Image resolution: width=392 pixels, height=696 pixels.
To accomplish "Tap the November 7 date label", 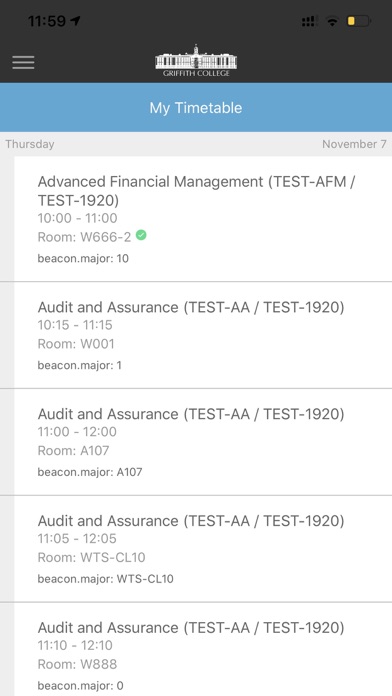I will (x=354, y=144).
